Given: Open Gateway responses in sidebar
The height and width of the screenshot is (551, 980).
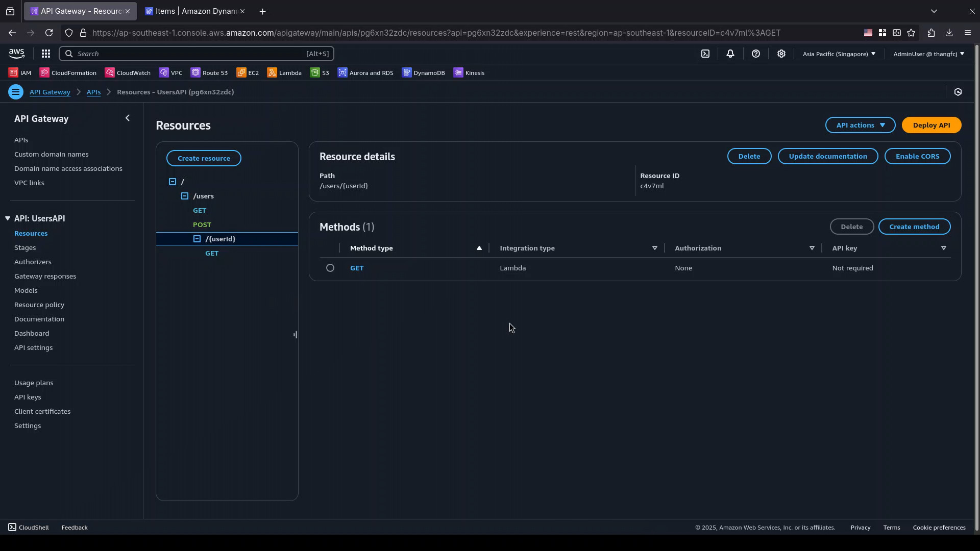Looking at the screenshot, I should coord(45,276).
